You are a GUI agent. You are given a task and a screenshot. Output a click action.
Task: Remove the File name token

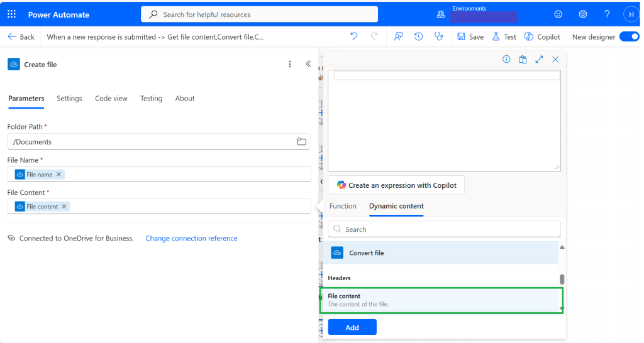coord(58,175)
